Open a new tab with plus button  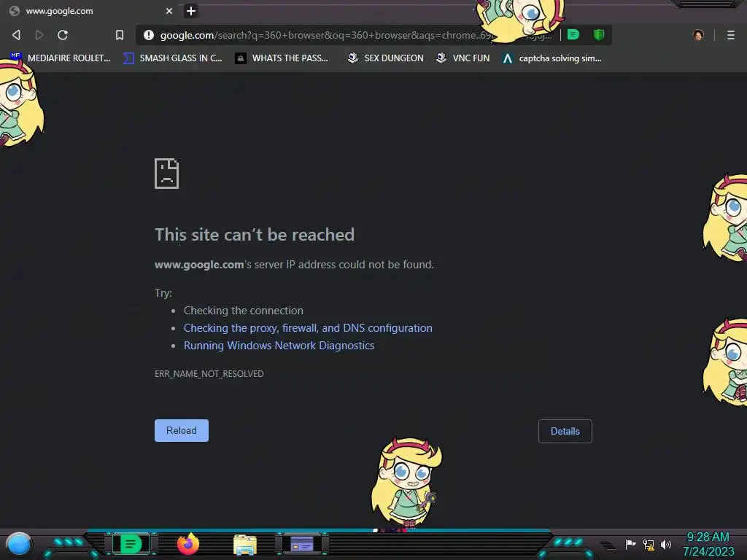pyautogui.click(x=191, y=10)
